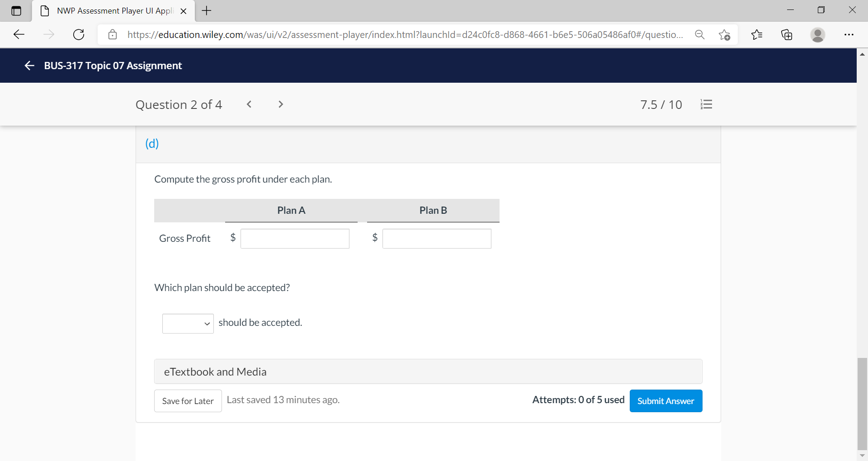Image resolution: width=868 pixels, height=461 pixels.
Task: Click the Gross Profit row label
Action: coord(184,238)
